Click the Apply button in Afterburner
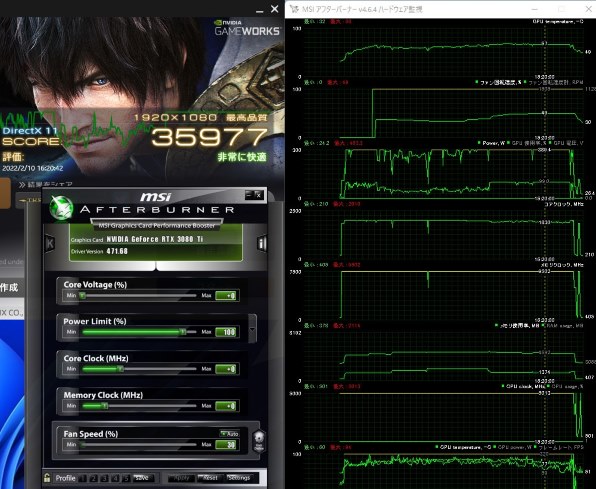 pos(181,478)
